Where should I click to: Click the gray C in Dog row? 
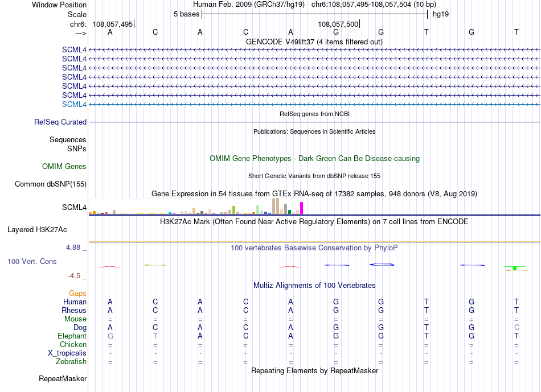[x=517, y=328]
